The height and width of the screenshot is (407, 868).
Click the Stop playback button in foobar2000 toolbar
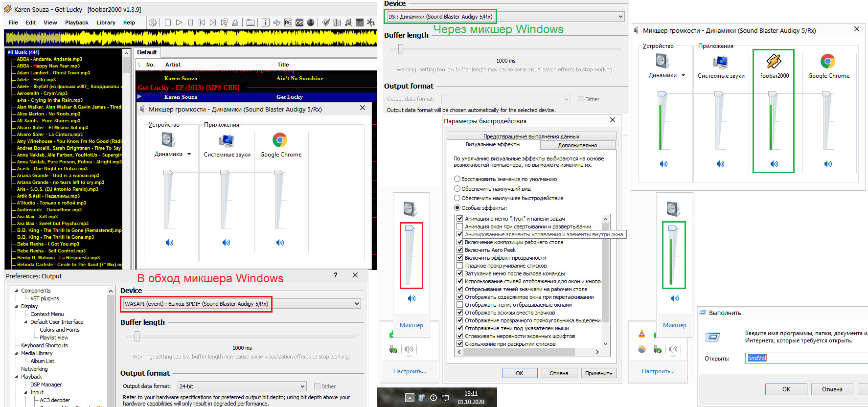click(168, 23)
